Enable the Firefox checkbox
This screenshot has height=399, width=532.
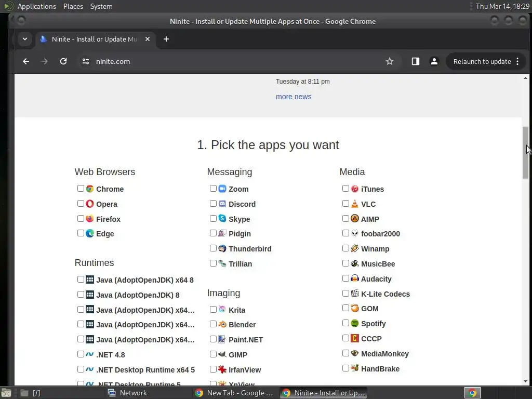[x=81, y=218]
